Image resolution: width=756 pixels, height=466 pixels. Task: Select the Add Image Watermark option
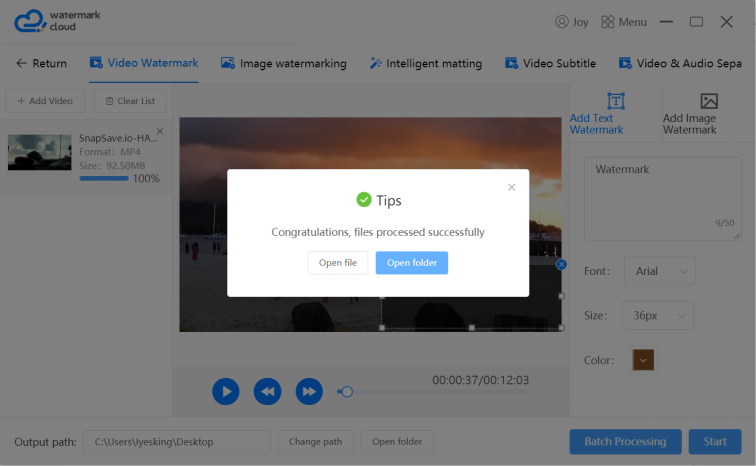709,114
